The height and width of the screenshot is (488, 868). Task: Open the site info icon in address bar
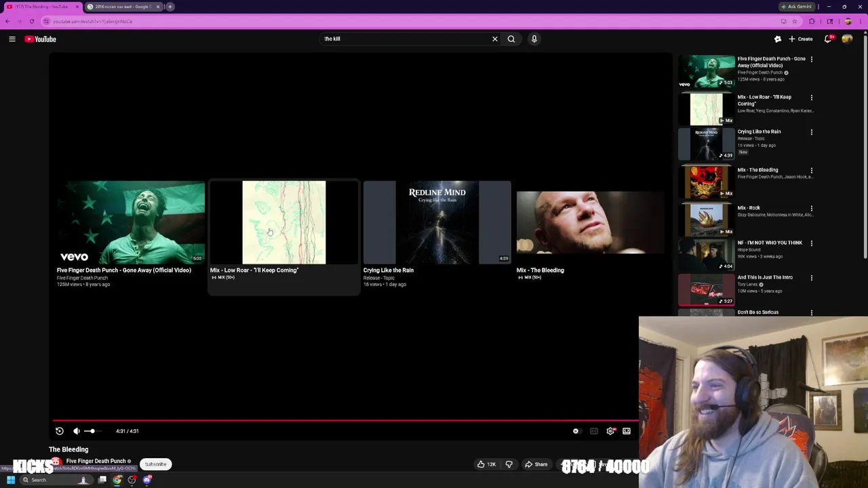pyautogui.click(x=47, y=21)
